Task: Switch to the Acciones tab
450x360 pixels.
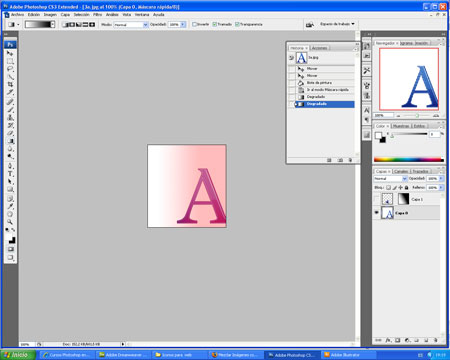Action: click(319, 48)
